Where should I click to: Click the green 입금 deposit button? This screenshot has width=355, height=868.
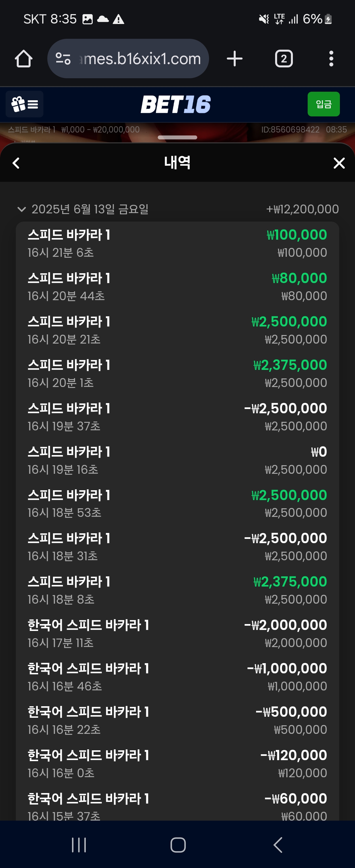coord(323,104)
